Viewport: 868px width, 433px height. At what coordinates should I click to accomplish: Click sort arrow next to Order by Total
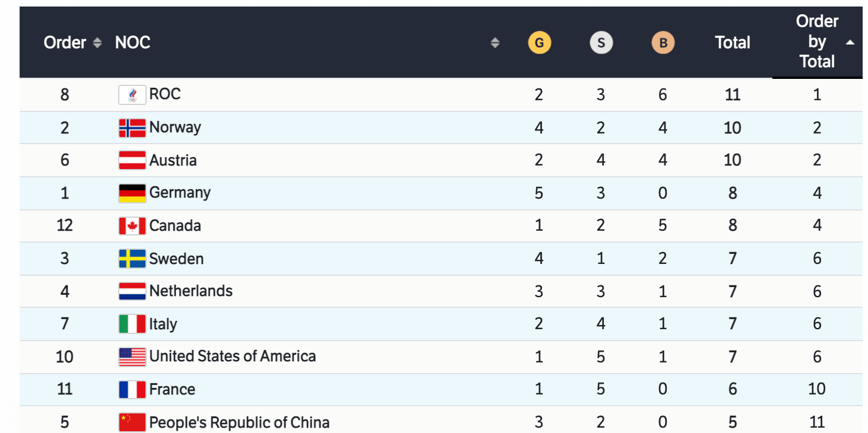pyautogui.click(x=850, y=43)
